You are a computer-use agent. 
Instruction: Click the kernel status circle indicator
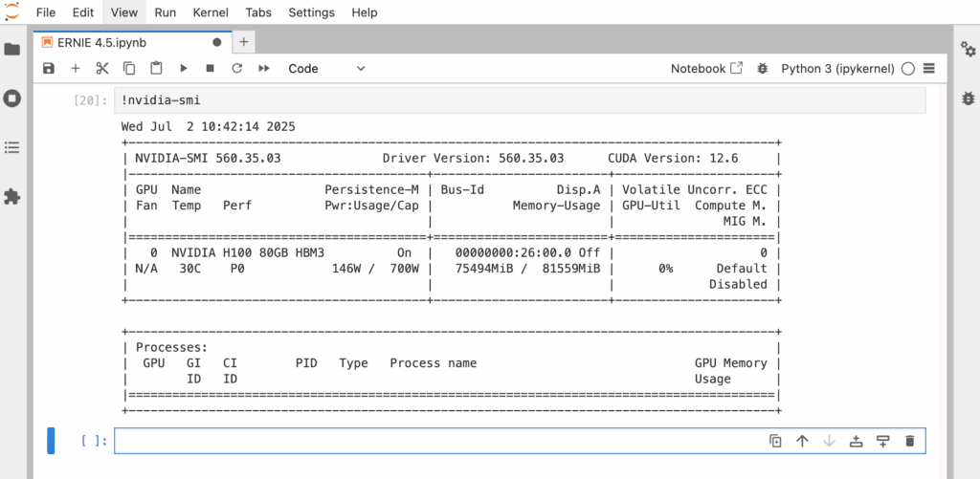(908, 69)
